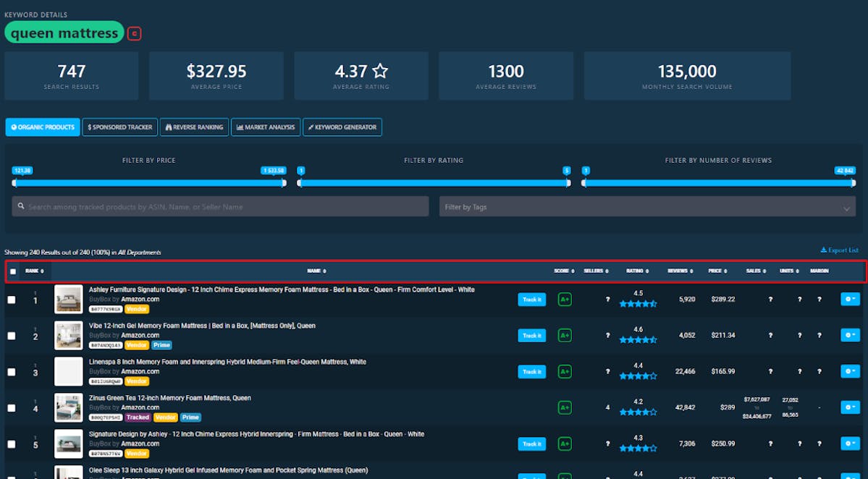868x479 pixels.
Task: Open Market Analysis tab
Action: coord(266,127)
